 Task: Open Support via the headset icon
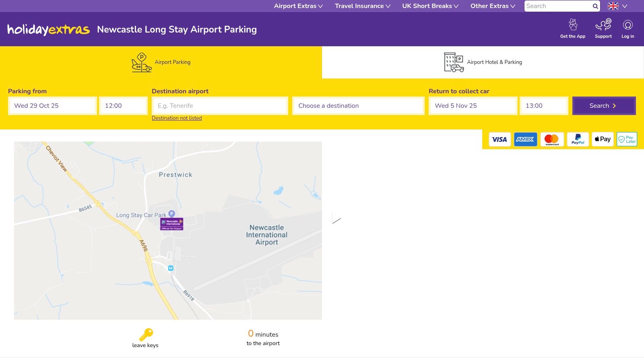coord(603,25)
